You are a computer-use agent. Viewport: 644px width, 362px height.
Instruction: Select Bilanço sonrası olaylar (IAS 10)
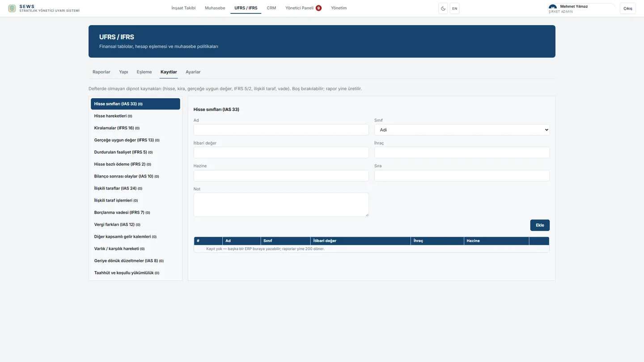coord(136,177)
